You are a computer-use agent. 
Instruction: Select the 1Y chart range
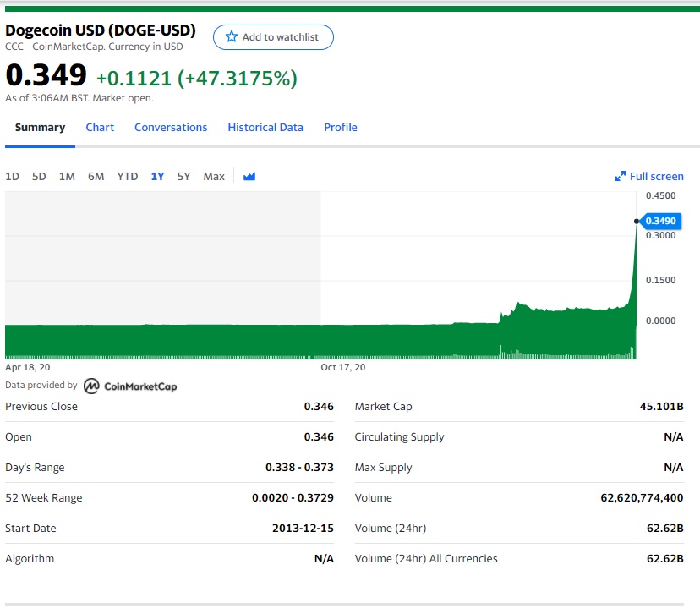[157, 177]
